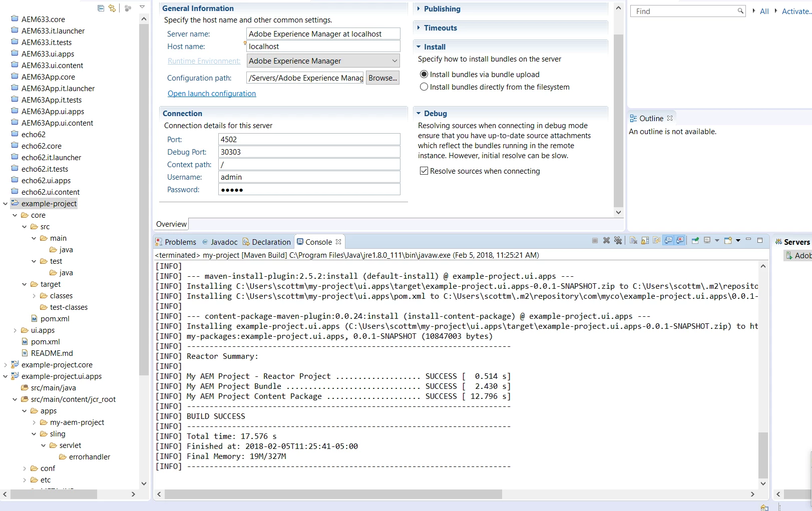Click the console vertical scrollbar thumb

pyautogui.click(x=762, y=455)
